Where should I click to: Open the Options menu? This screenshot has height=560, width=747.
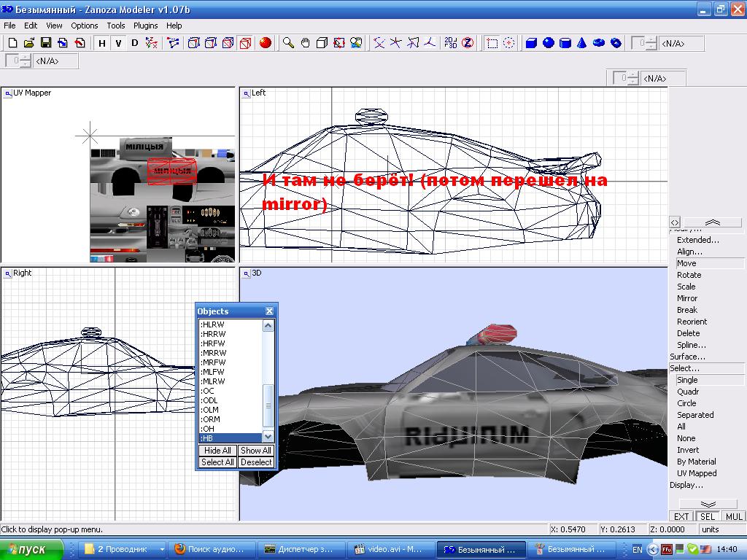[85, 26]
